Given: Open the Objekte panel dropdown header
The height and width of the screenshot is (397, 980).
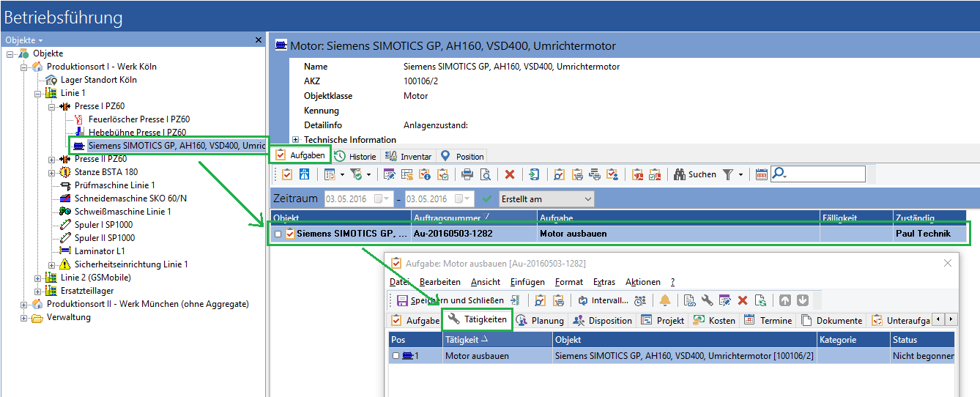Looking at the screenshot, I should click(24, 40).
